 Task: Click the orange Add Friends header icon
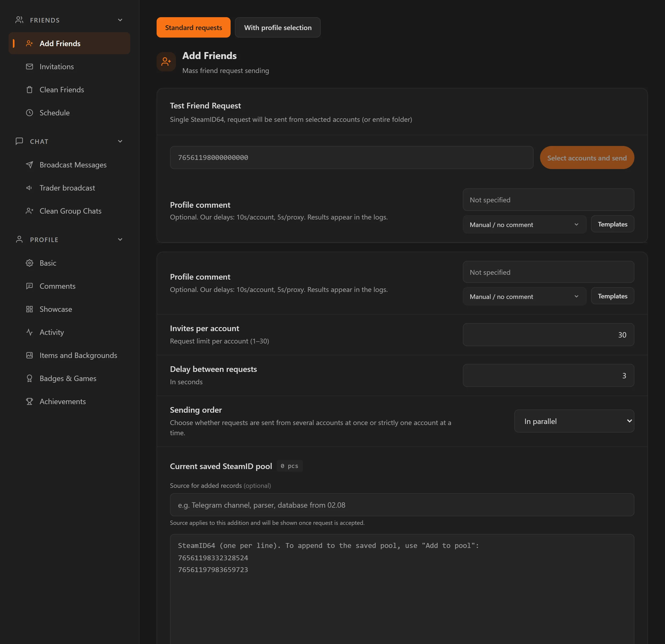click(x=166, y=61)
